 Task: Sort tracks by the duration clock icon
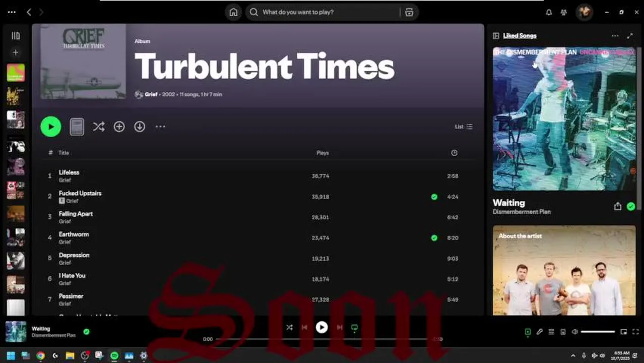point(454,153)
